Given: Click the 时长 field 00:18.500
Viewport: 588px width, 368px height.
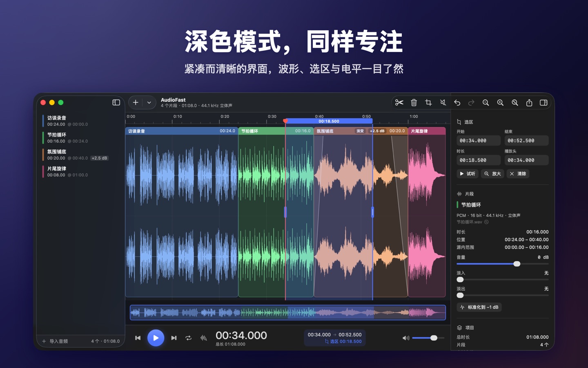Looking at the screenshot, I should [479, 160].
